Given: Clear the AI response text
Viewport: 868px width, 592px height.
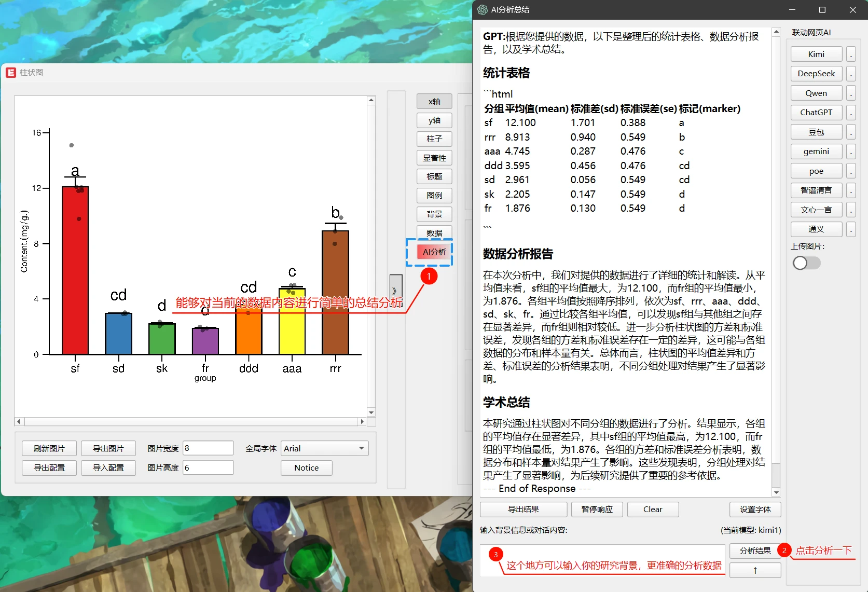Looking at the screenshot, I should coord(653,510).
